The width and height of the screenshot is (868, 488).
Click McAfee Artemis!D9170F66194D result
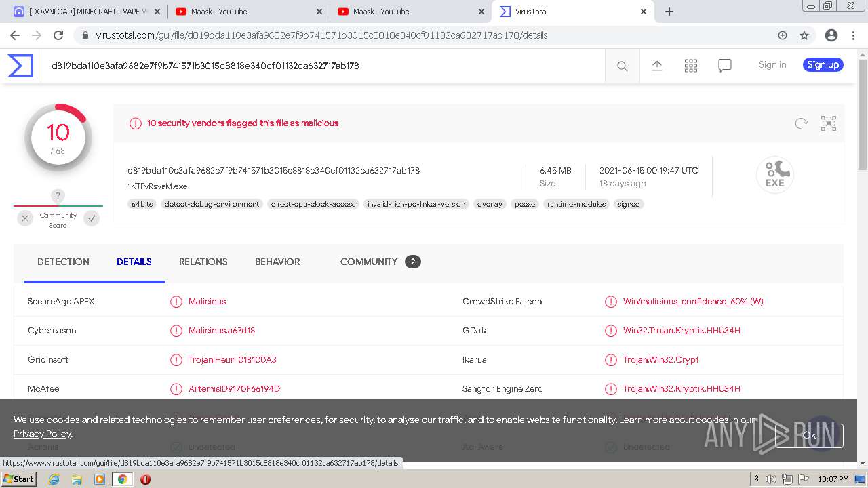point(234,389)
